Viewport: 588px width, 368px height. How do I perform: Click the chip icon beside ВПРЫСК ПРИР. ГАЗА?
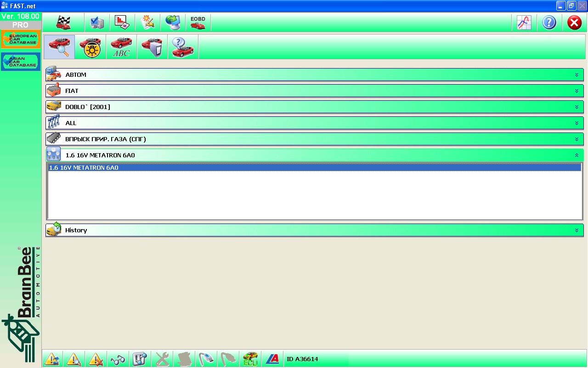pyautogui.click(x=54, y=138)
